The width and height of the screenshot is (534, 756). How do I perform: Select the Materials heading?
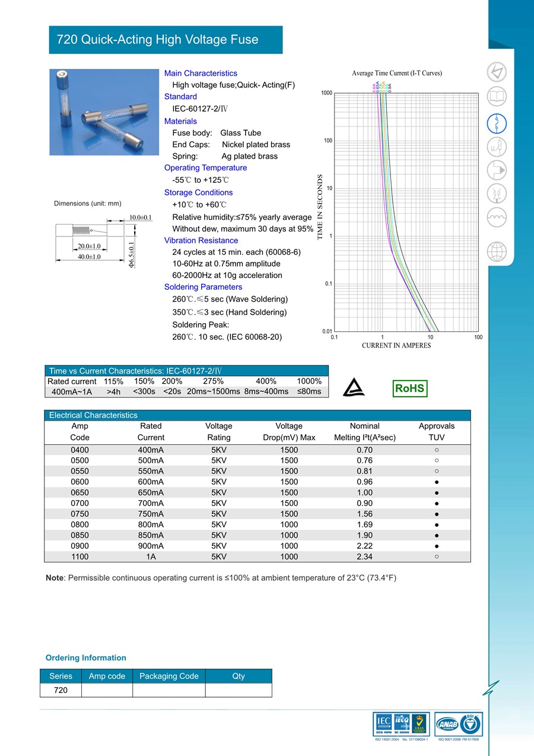180,121
